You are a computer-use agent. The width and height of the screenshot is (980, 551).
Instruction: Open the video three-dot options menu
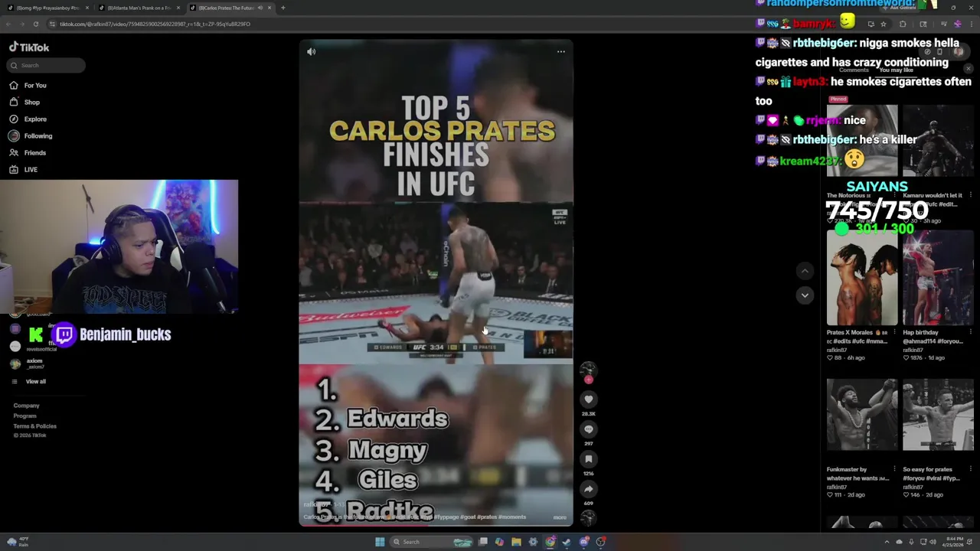click(x=560, y=51)
